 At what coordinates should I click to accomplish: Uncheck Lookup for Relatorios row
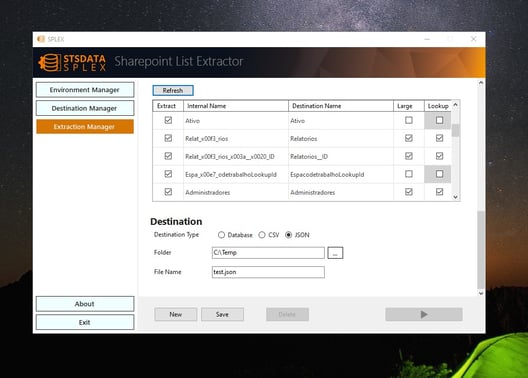click(439, 138)
